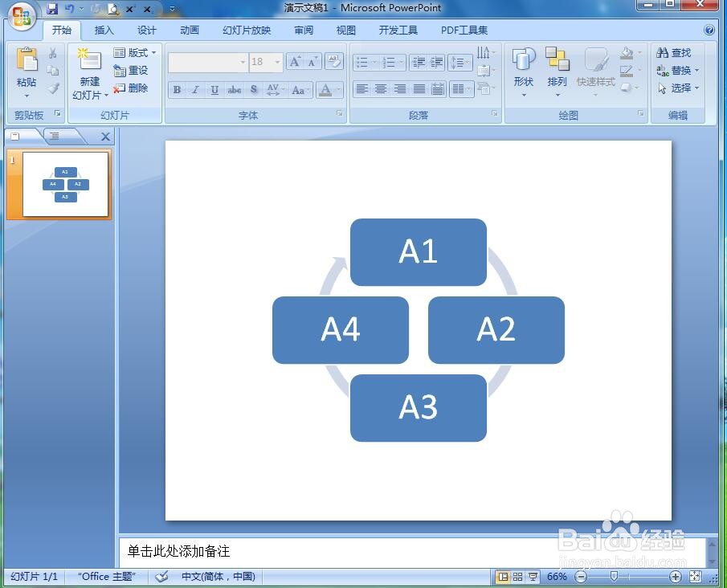
Task: Cut selection with the scissors icon
Action: 53,53
